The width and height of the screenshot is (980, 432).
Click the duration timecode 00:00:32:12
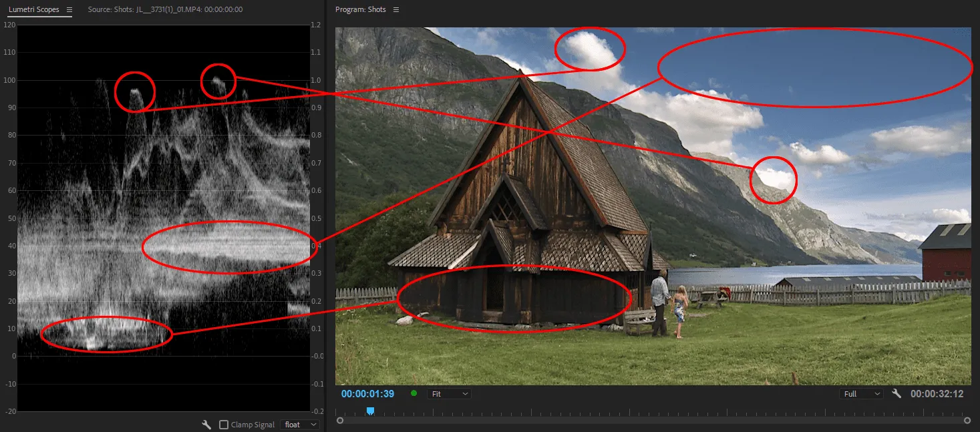tap(937, 394)
